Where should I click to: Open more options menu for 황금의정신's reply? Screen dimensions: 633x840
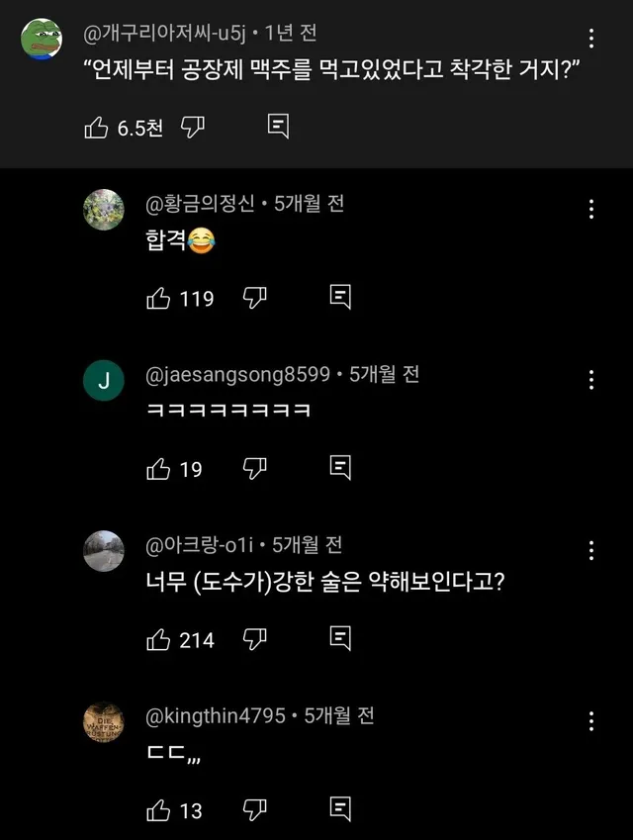591,209
